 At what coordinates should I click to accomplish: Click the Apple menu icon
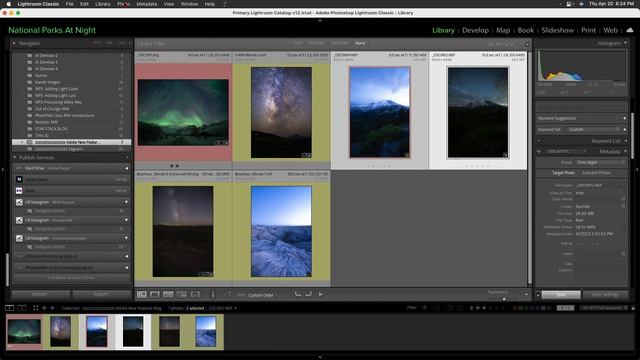[x=9, y=4]
